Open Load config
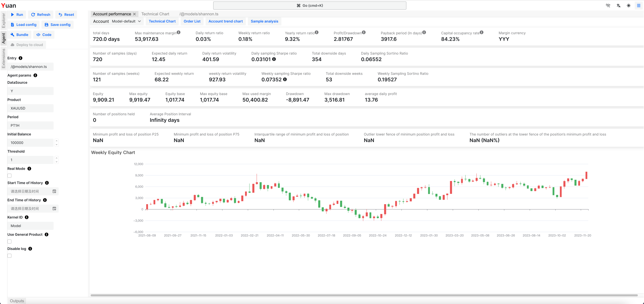 pyautogui.click(x=23, y=25)
